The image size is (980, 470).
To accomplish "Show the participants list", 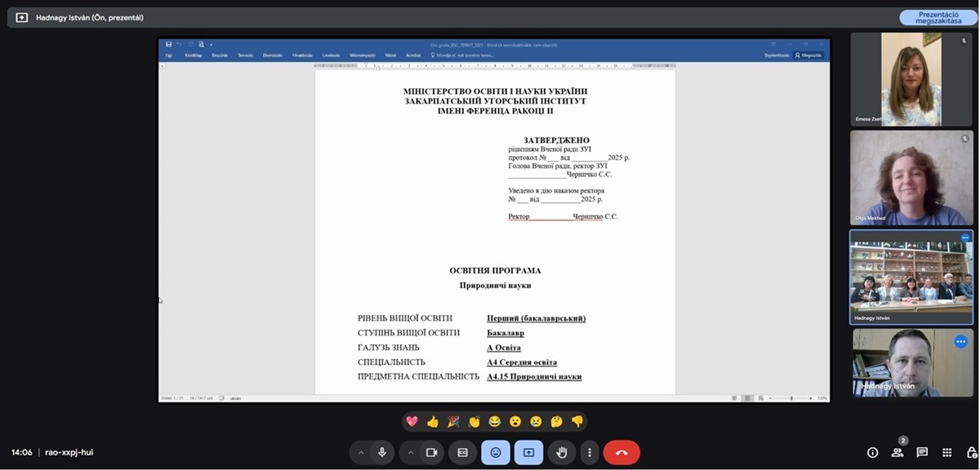I will [x=898, y=452].
